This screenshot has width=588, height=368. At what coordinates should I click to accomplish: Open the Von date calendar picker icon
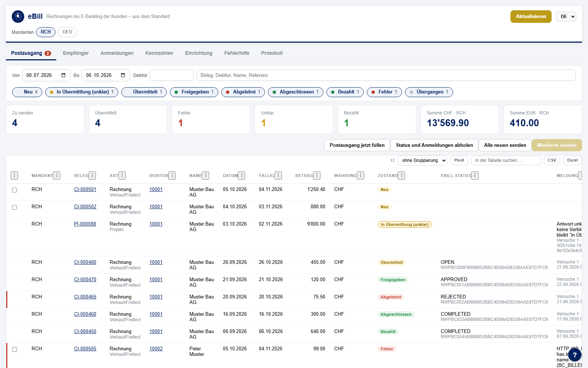(x=63, y=75)
